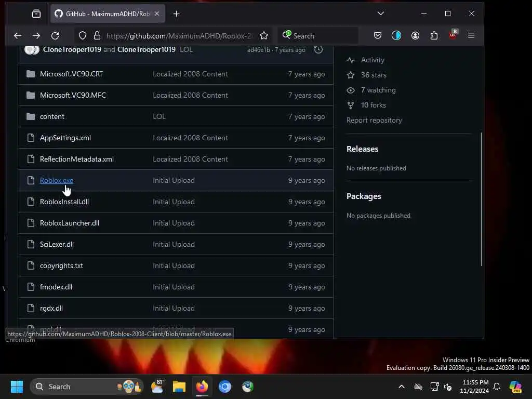The height and width of the screenshot is (399, 532).
Task: Open weather widget on taskbar
Action: [x=157, y=387]
